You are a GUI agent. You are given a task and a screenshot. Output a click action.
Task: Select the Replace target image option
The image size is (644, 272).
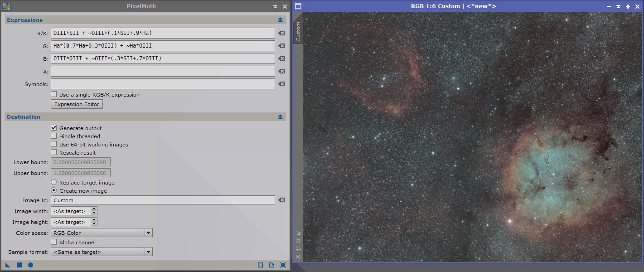pyautogui.click(x=53, y=182)
